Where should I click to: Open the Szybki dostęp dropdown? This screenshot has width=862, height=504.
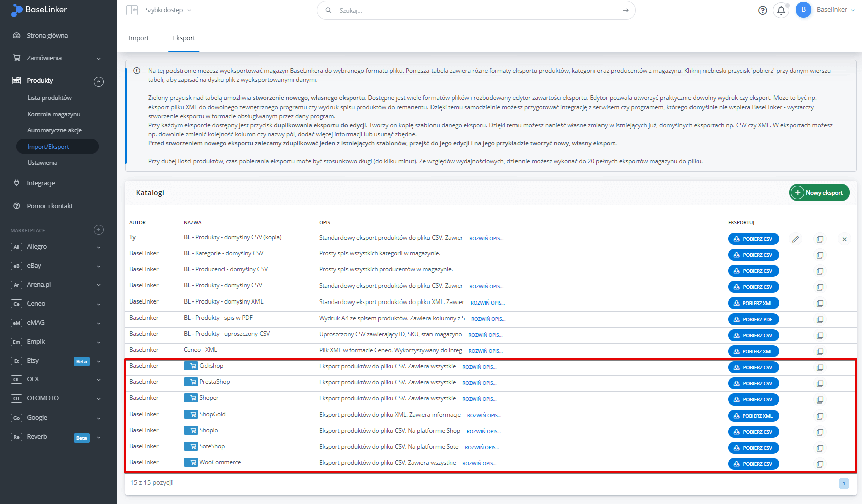click(x=168, y=10)
